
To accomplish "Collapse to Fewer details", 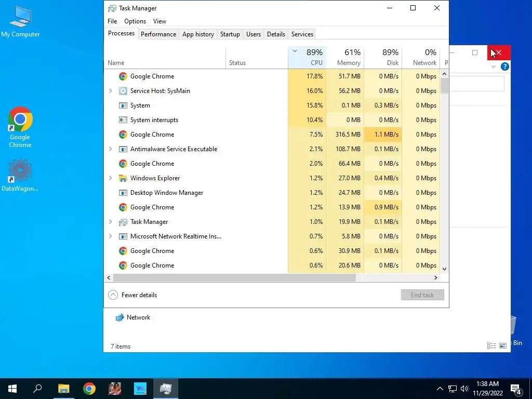I will pyautogui.click(x=132, y=295).
